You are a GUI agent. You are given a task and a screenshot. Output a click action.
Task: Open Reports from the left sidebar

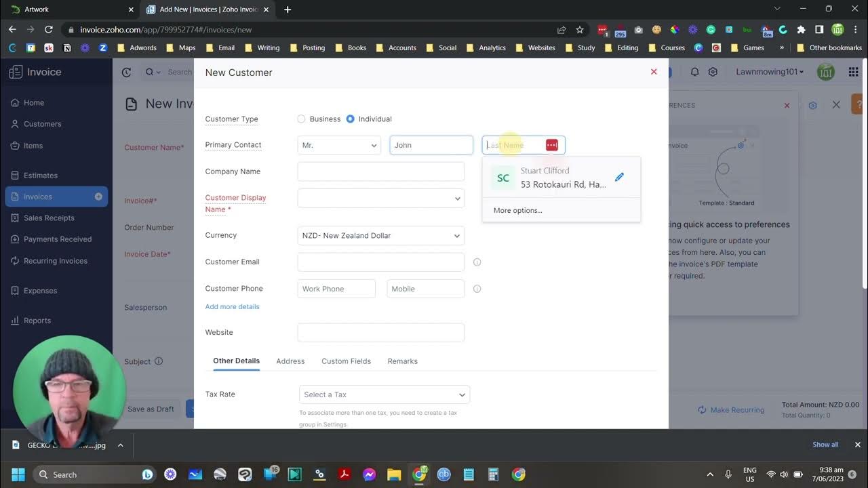(37, 320)
